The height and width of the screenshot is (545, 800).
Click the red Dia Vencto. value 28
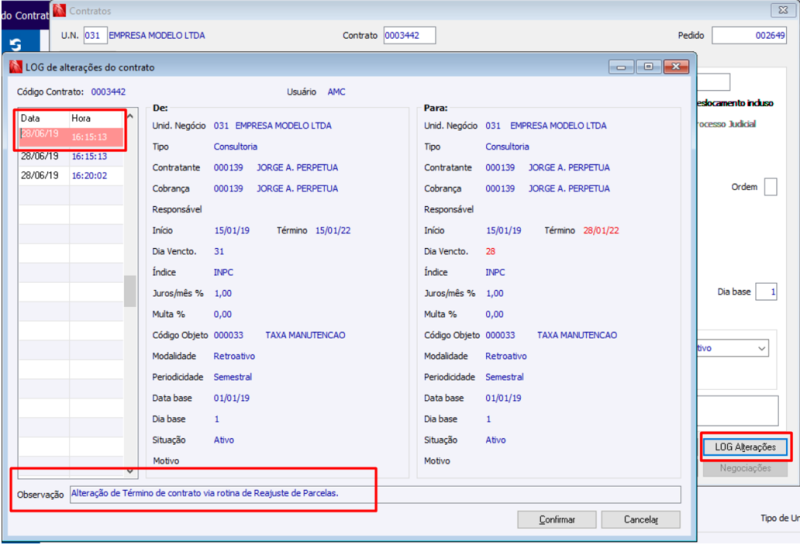tap(490, 252)
